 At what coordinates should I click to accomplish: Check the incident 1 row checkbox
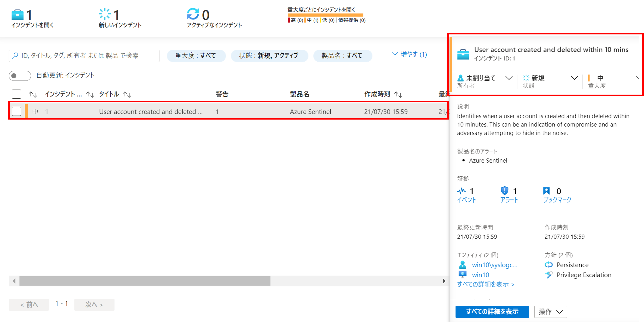coord(16,111)
